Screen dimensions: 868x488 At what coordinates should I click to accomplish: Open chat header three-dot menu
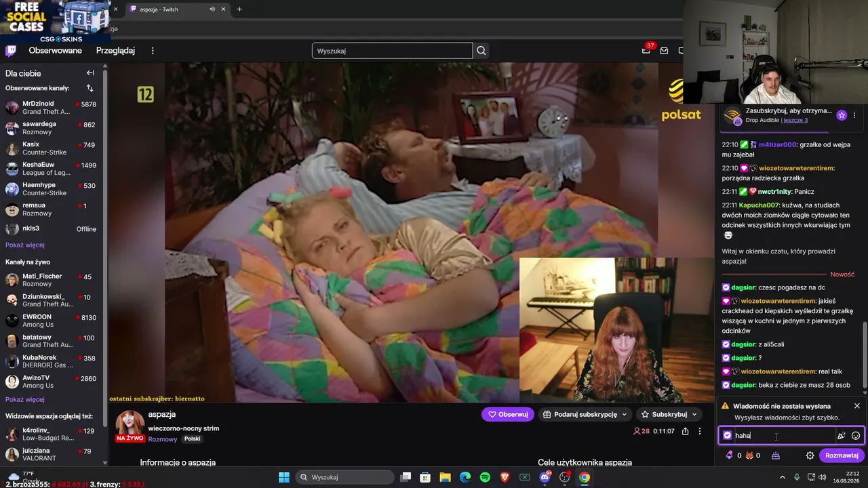point(854,115)
